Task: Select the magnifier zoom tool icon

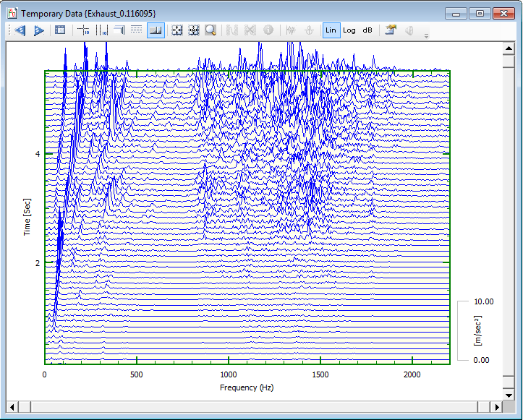Action: [211, 30]
